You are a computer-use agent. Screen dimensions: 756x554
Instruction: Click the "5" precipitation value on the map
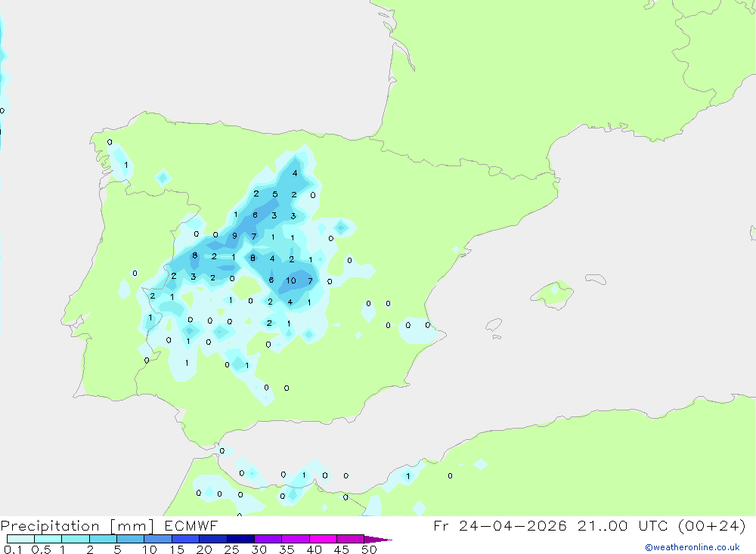coord(275,194)
